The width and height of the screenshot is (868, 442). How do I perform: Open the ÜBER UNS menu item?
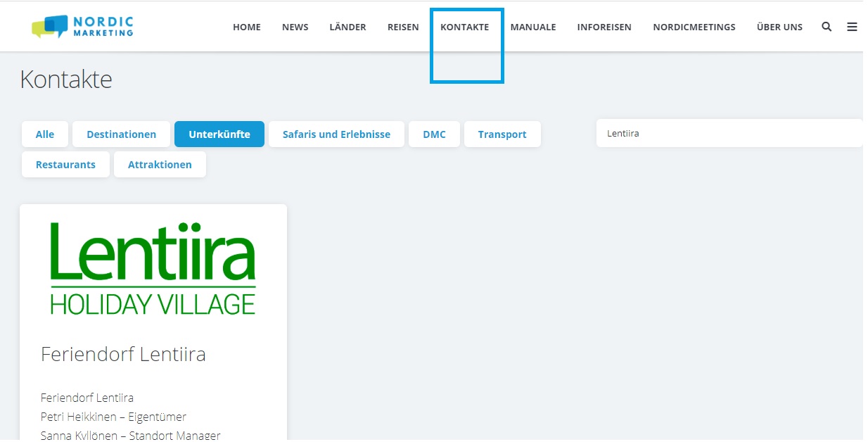(x=779, y=27)
